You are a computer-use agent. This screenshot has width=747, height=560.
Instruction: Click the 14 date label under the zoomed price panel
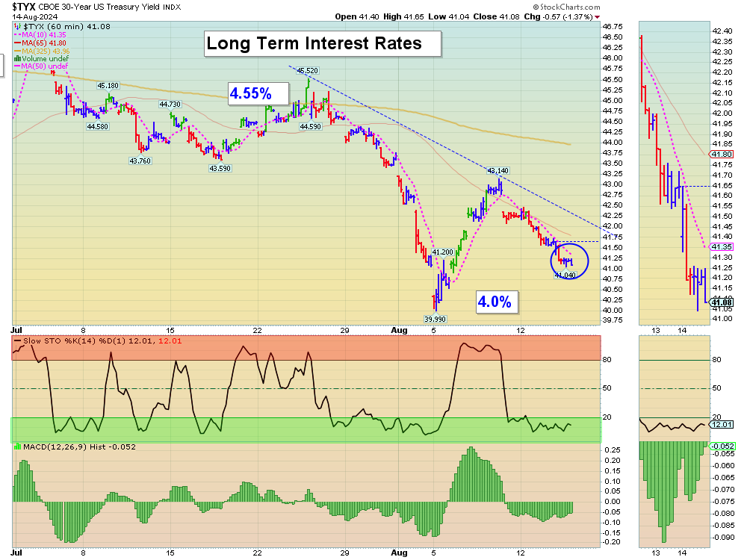(682, 331)
